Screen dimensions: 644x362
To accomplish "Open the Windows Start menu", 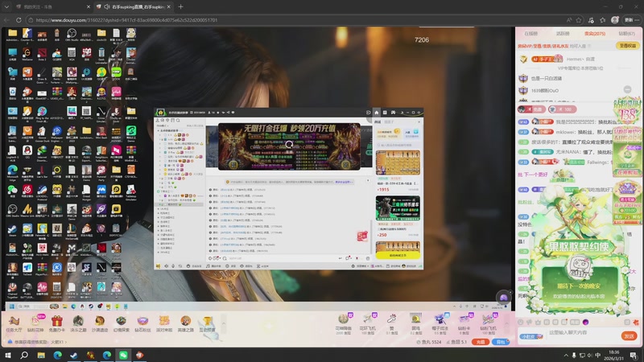I will point(8,355).
